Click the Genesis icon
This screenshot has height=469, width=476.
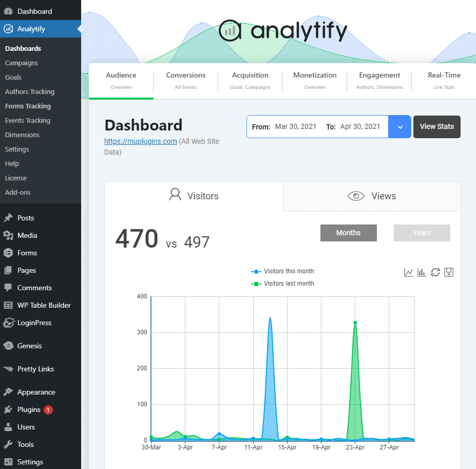pos(9,346)
